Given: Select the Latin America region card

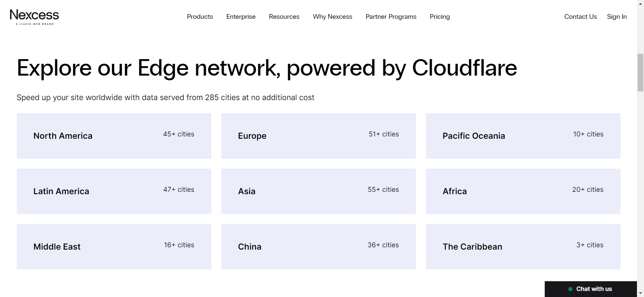Looking at the screenshot, I should pos(114,191).
